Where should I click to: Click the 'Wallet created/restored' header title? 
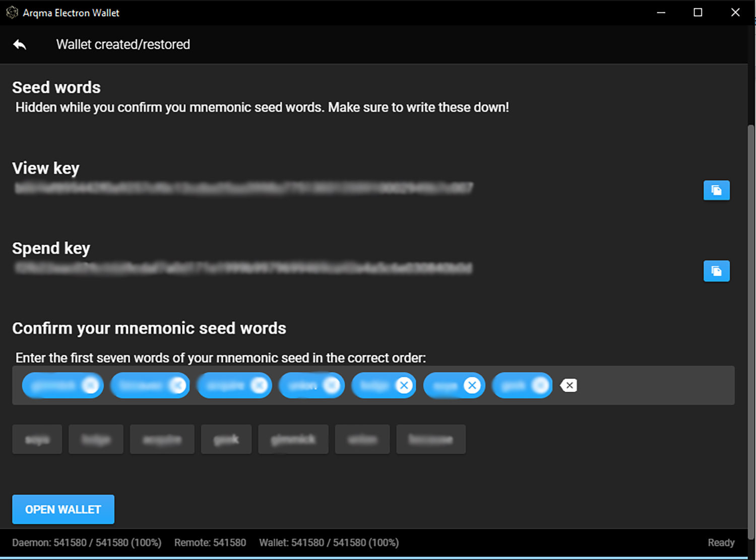coord(123,44)
